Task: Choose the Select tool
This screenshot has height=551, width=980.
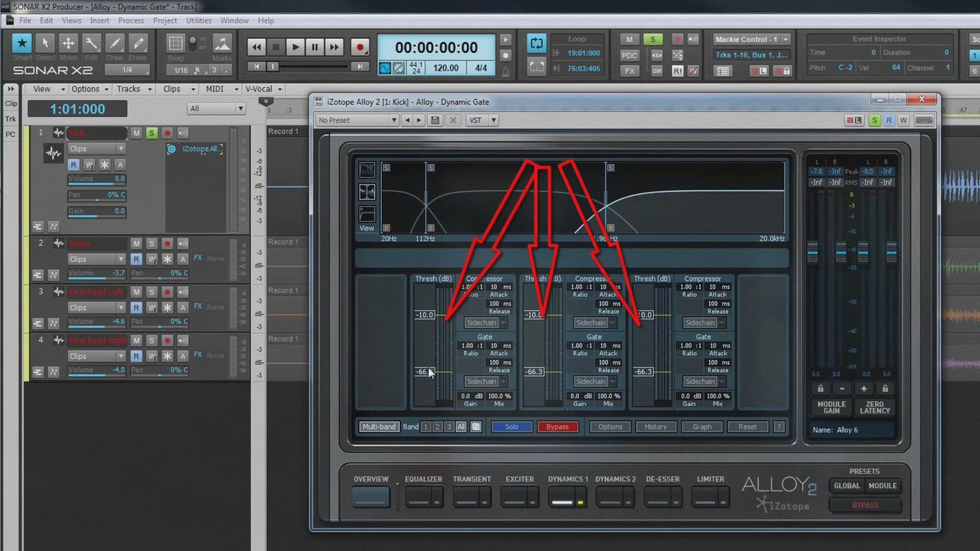Action: [x=45, y=44]
